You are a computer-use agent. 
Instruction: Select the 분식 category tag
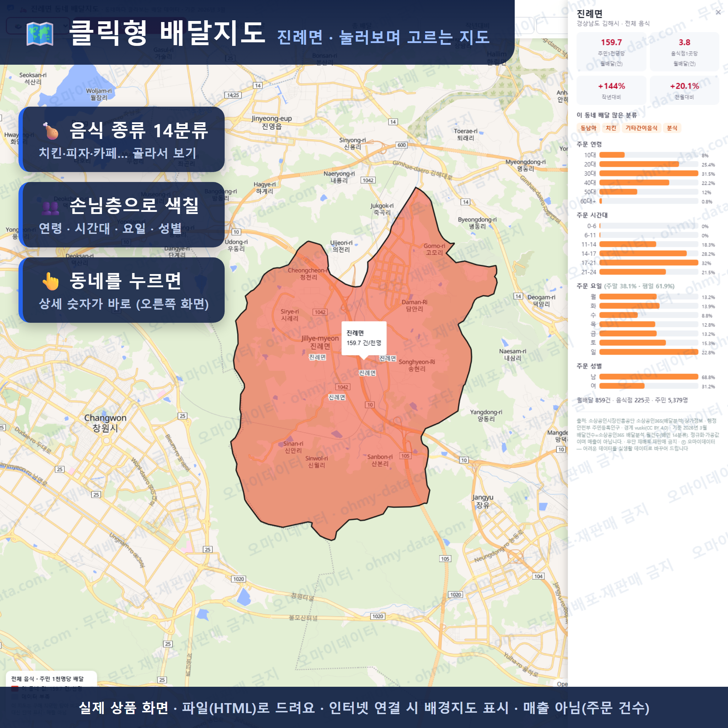click(672, 128)
